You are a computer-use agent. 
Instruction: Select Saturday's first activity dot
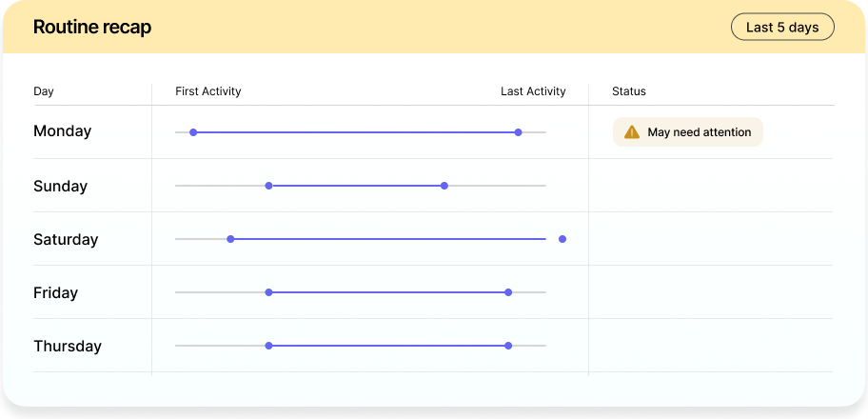(231, 239)
